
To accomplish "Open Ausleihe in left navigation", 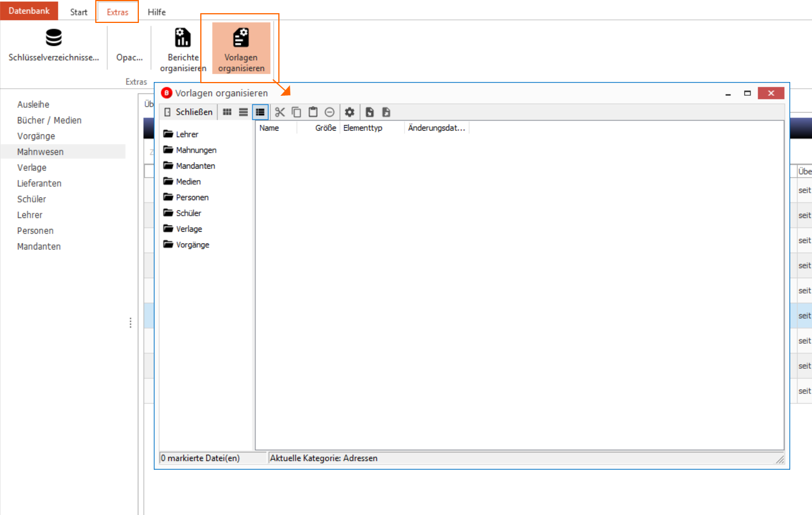I will click(33, 104).
